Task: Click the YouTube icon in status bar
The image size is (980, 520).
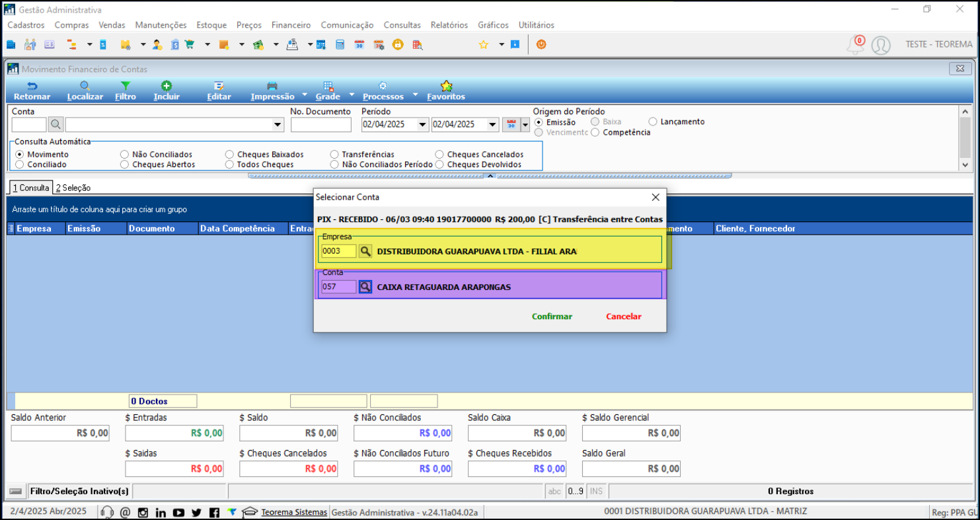Action: pos(178,512)
